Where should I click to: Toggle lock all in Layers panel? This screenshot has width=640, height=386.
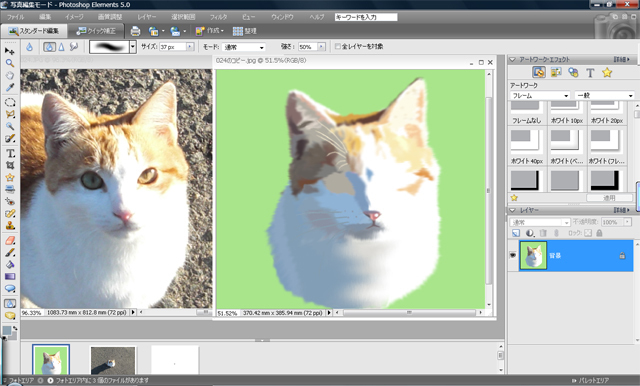tap(599, 233)
